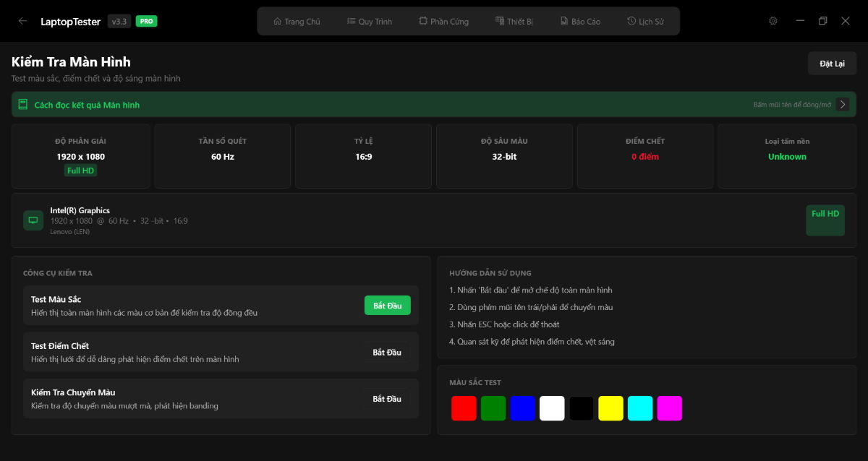Screen dimensions: 868x461
Task: Click the Trang Chủ home icon
Action: point(278,21)
